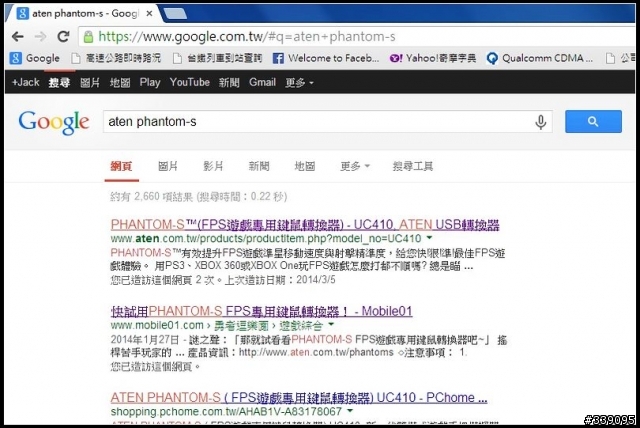The width and height of the screenshot is (640, 428).
Task: Select 搜尋 in the black bar
Action: [59, 82]
